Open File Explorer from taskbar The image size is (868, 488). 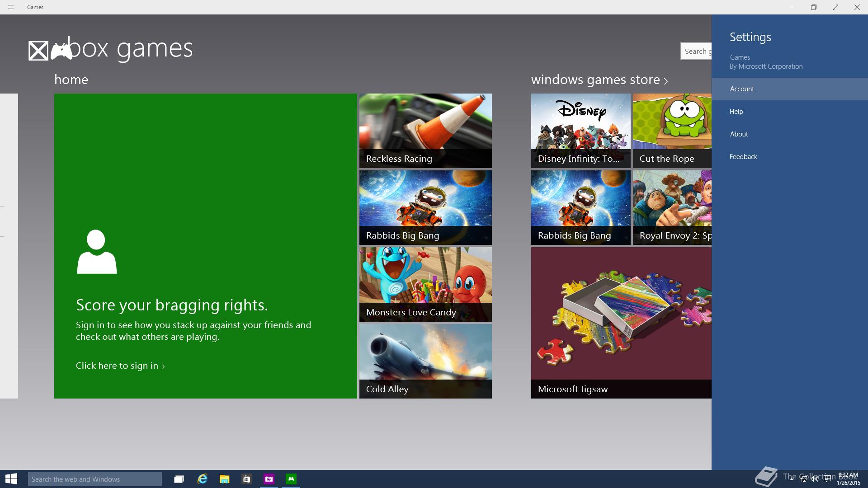click(224, 479)
